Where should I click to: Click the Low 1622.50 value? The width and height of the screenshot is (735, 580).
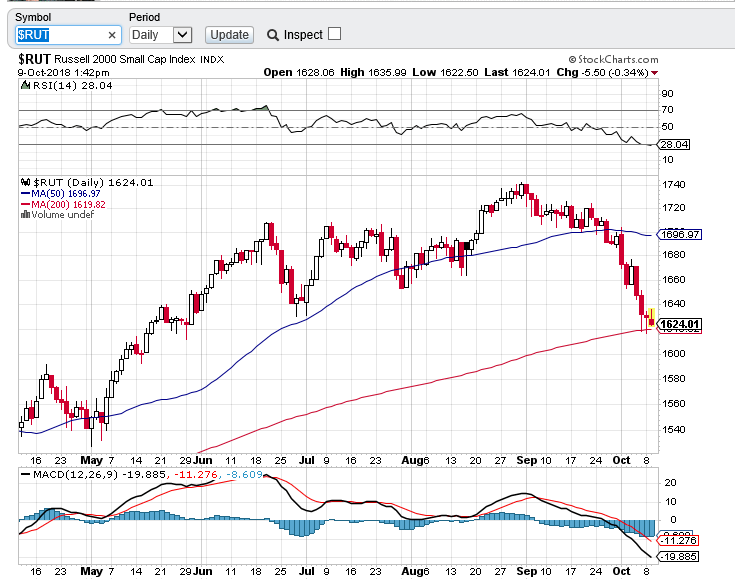pyautogui.click(x=445, y=73)
